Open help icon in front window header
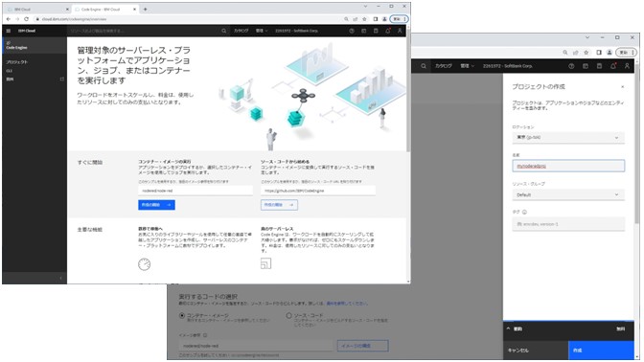 click(352, 31)
